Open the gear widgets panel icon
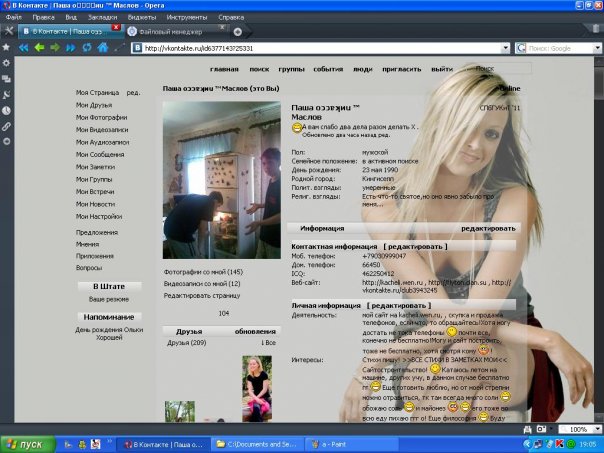 [7, 63]
